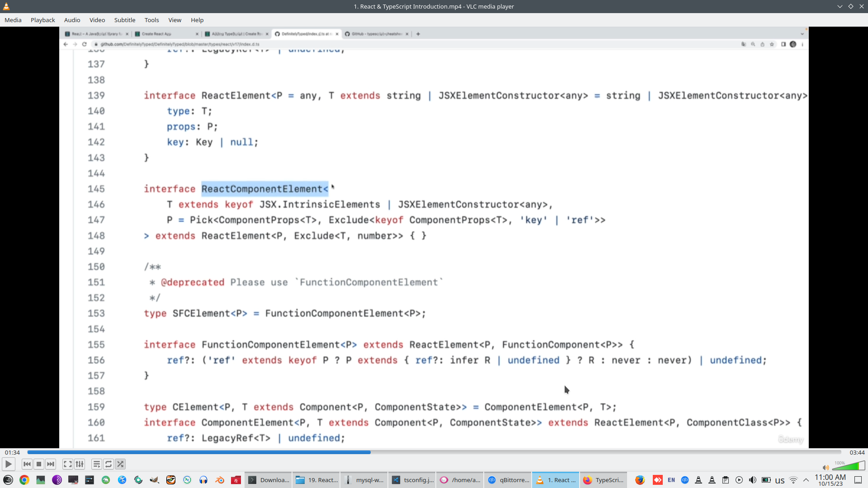Show hidden system tray icons arrow
Screen dimensions: 868x488
pyautogui.click(x=806, y=480)
